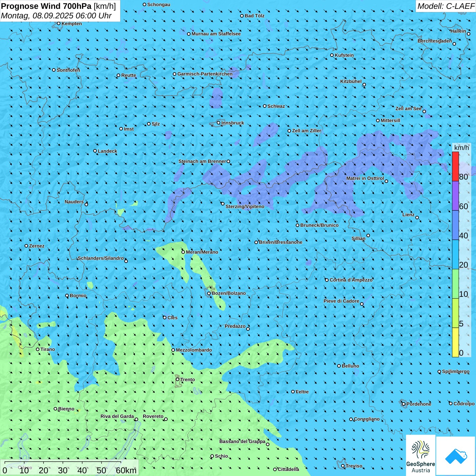The image size is (476, 476).
Task: Click the Feltre city label
Action: point(302,392)
